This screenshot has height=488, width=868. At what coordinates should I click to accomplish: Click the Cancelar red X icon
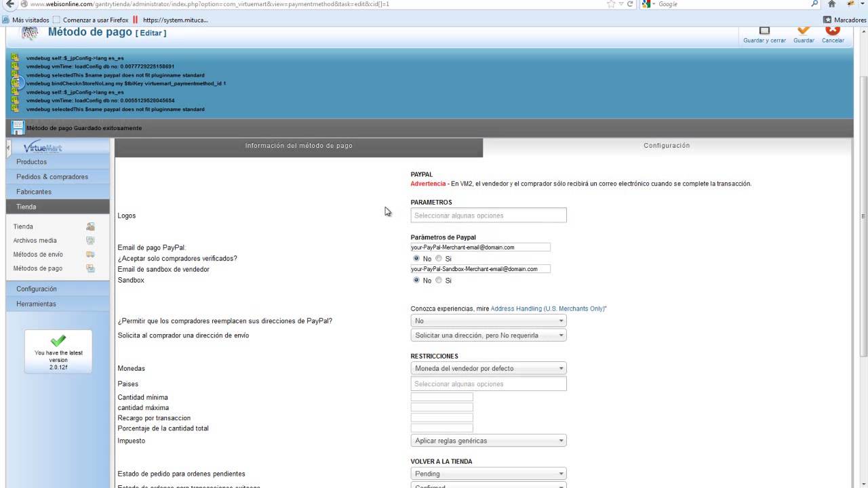click(x=833, y=30)
